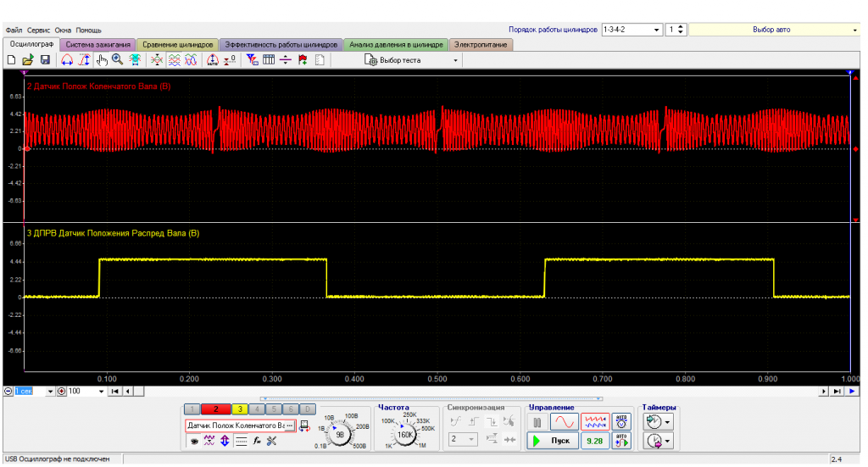Toggle the red channel 2 button
Viewport: 868px width, 467px height.
(x=216, y=409)
